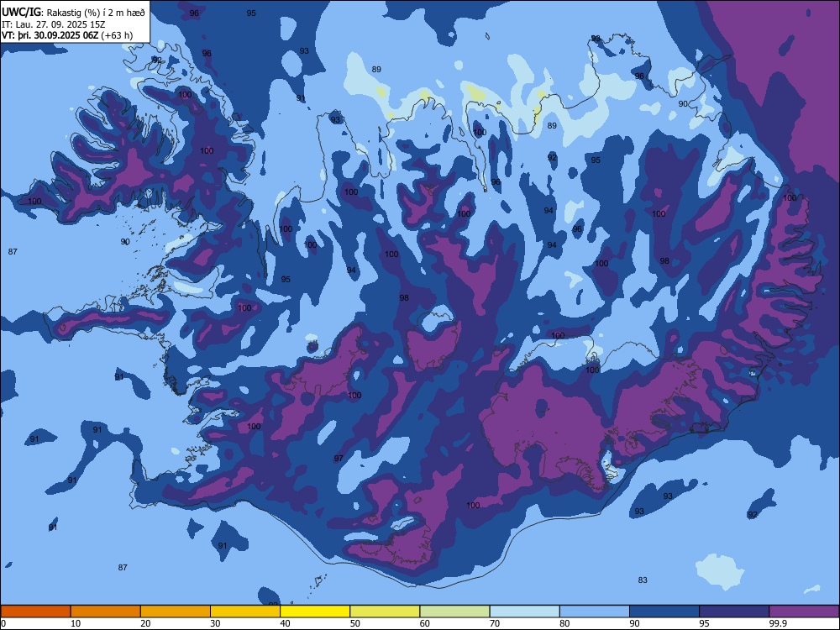Choose the purple legend swatch above 99.9
Image resolution: width=840 pixels, height=630 pixels.
tap(804, 612)
